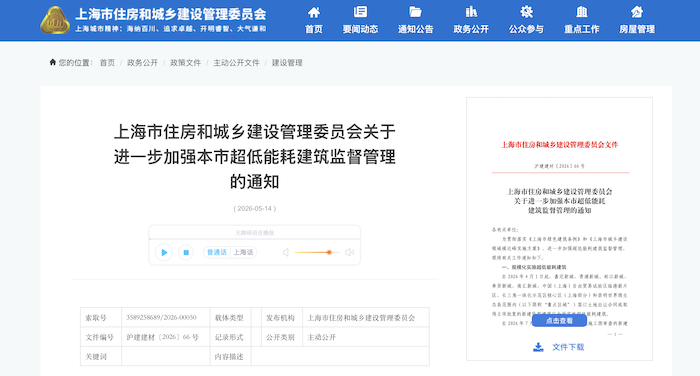Click the 文件编号 label cell
The image size is (700, 376).
[100, 337]
